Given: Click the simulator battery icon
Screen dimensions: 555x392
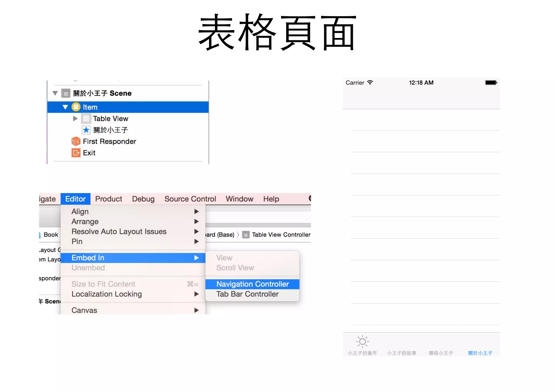Looking at the screenshot, I should pos(491,82).
